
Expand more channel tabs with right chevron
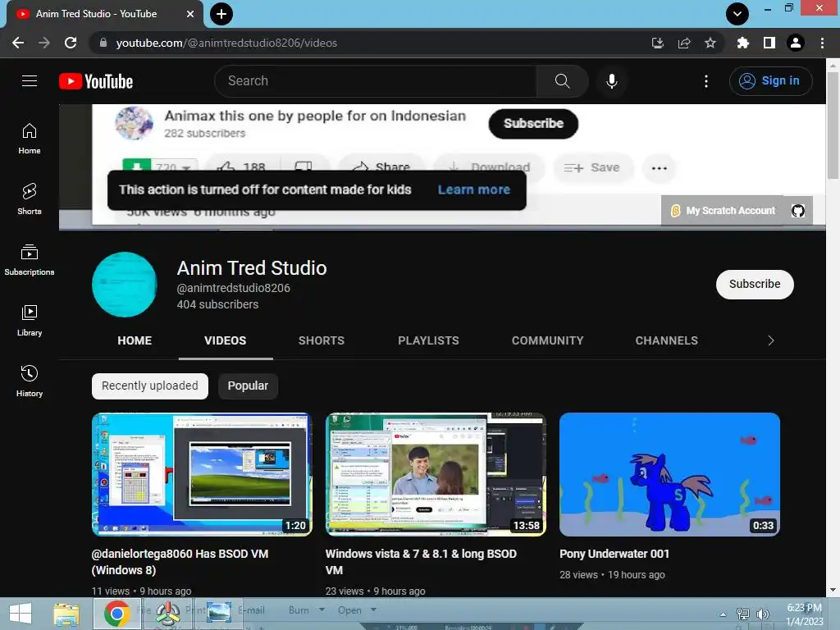(x=771, y=340)
